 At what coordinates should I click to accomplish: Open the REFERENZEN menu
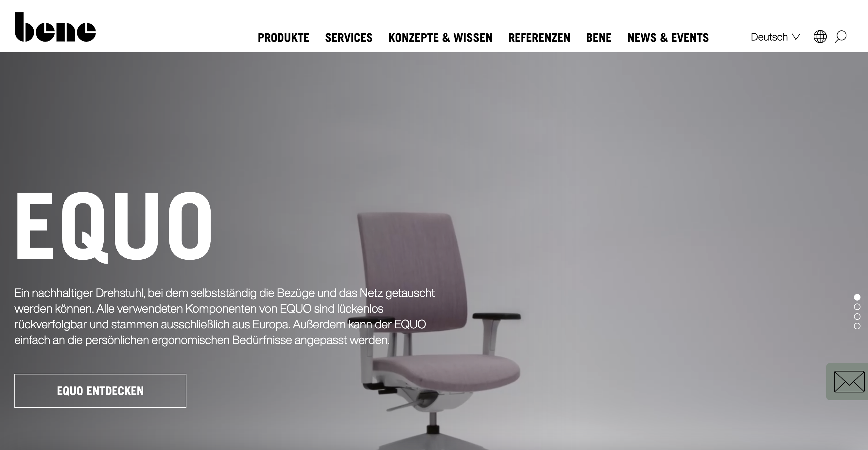(x=539, y=38)
